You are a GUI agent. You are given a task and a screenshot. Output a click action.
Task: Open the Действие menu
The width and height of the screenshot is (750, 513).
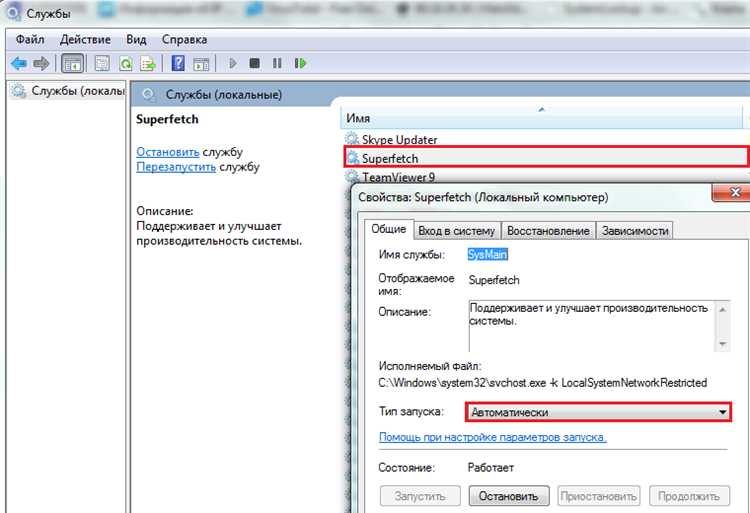85,39
